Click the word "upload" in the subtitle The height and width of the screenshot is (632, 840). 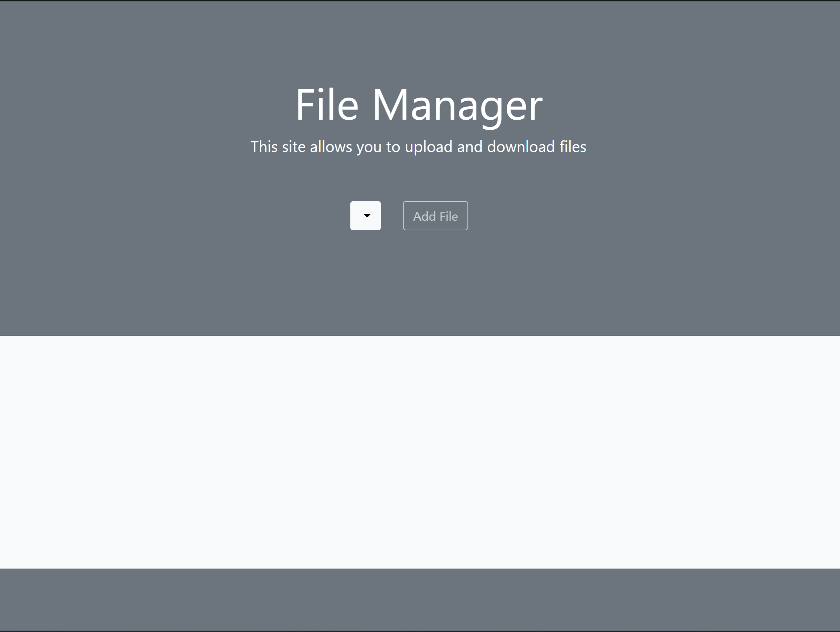[428, 147]
